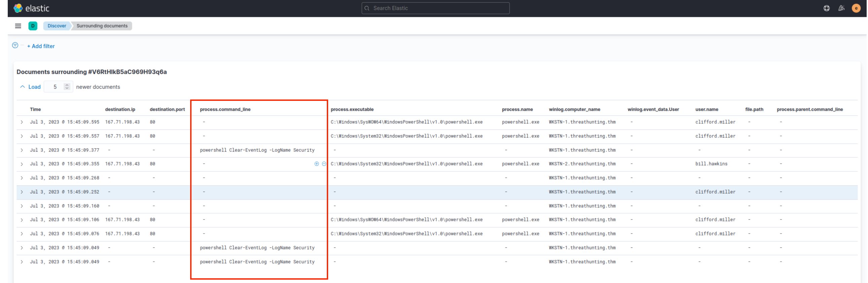Expand the 15:45:09.557 document row
868x283 pixels.
[22, 136]
